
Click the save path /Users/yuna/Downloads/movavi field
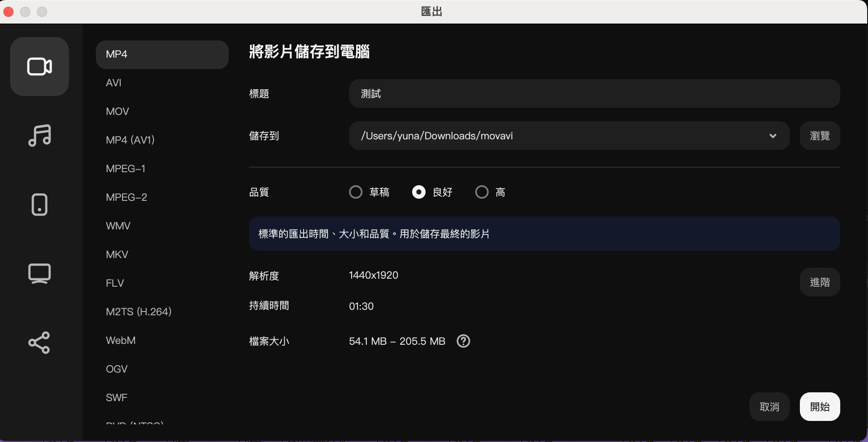(x=569, y=136)
